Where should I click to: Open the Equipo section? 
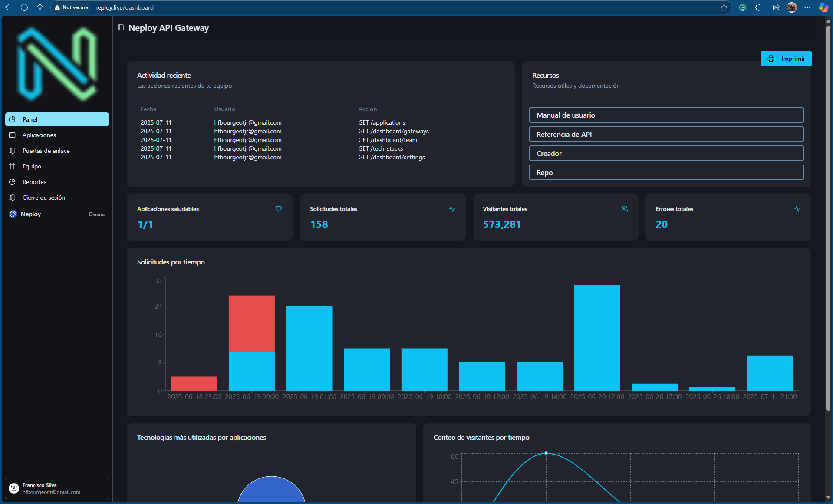(x=57, y=166)
